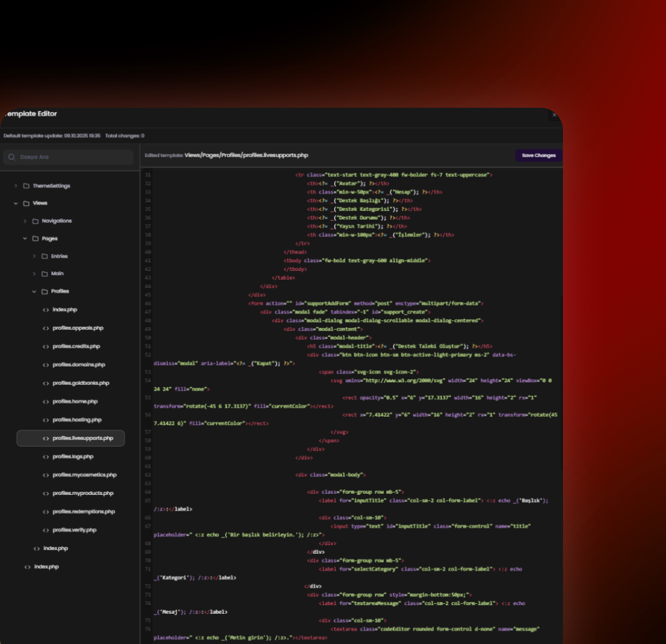The image size is (666, 644).
Task: Click inside the Dosya Ara search field
Action: coord(69,157)
